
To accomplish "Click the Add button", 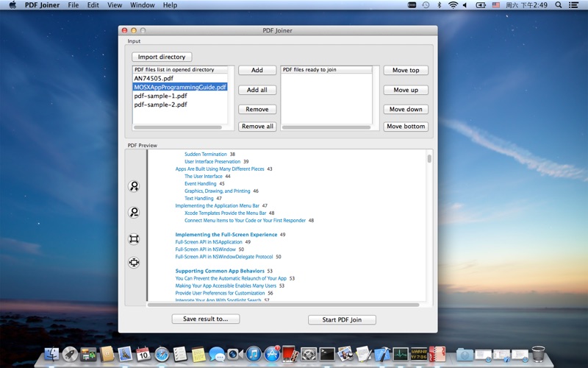I will click(257, 70).
